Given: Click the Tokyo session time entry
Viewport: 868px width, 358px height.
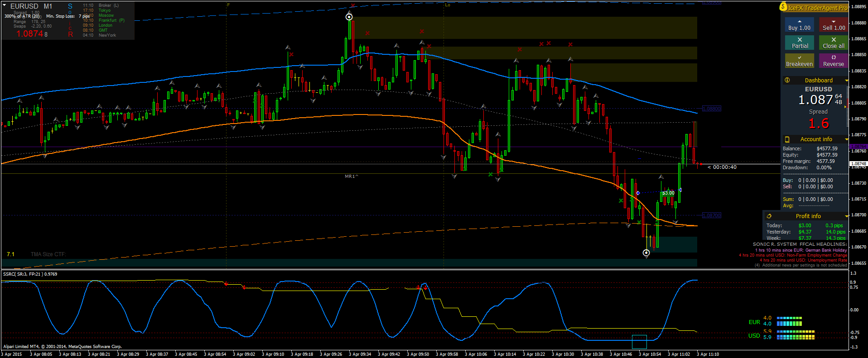Looking at the screenshot, I should pyautogui.click(x=96, y=10).
